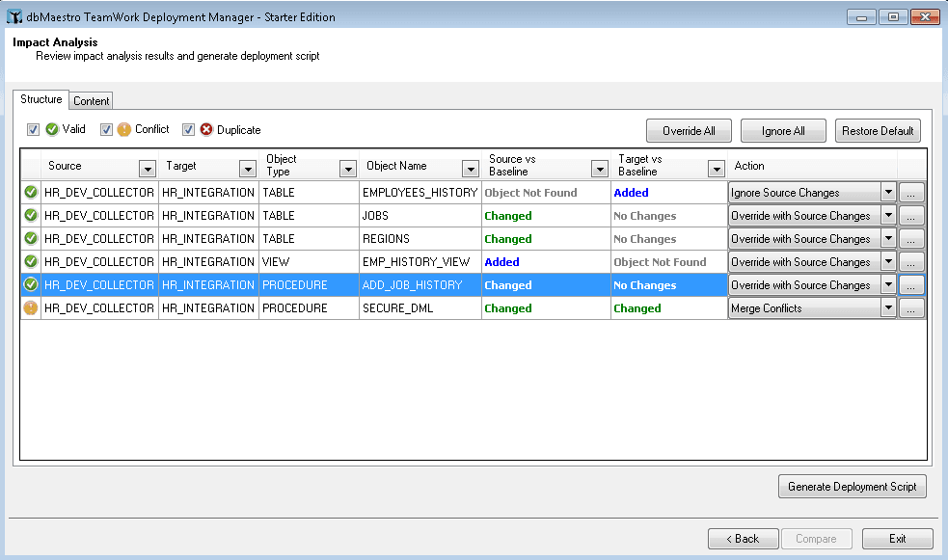Open the Source vs Baseline filter dropdown
The width and height of the screenshot is (948, 560).
tap(599, 169)
